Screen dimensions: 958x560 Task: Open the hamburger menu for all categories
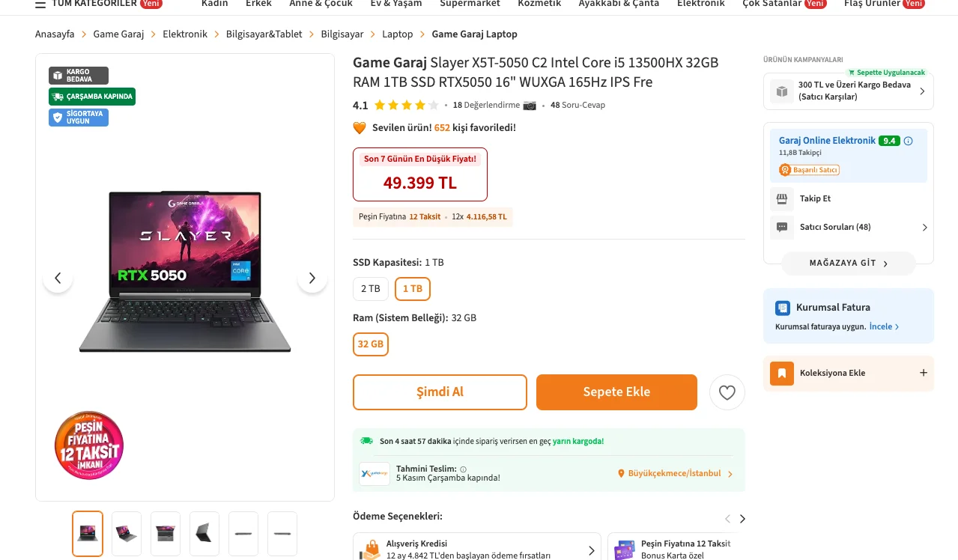[x=40, y=4]
